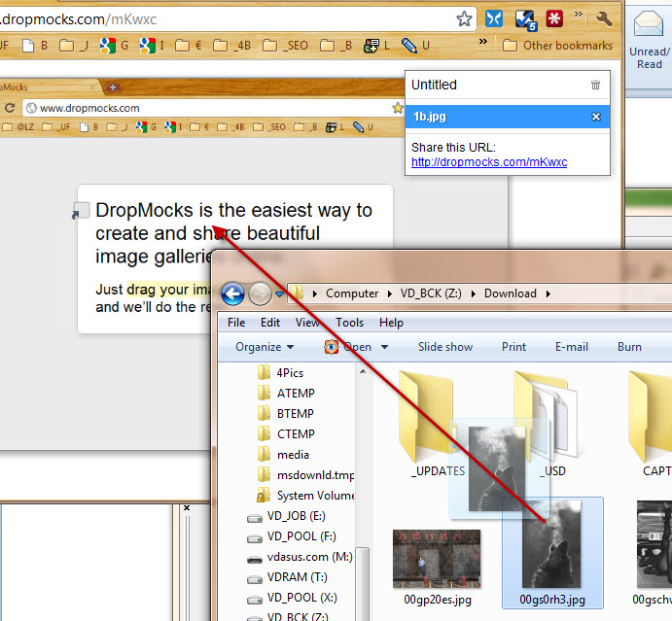672x621 pixels.
Task: Click Slide show in Explorer toolbar
Action: click(x=444, y=347)
